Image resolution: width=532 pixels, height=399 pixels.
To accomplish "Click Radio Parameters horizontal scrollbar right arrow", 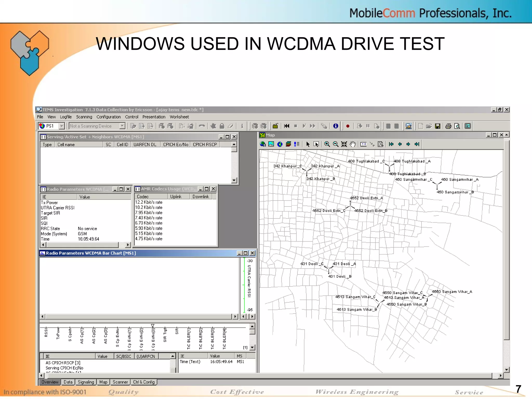I will tap(128, 245).
